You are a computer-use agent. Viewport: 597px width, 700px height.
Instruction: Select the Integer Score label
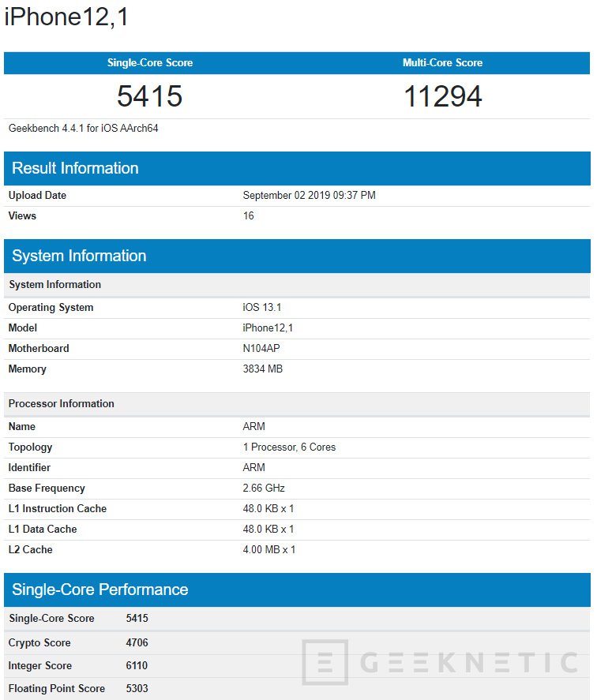tap(40, 666)
